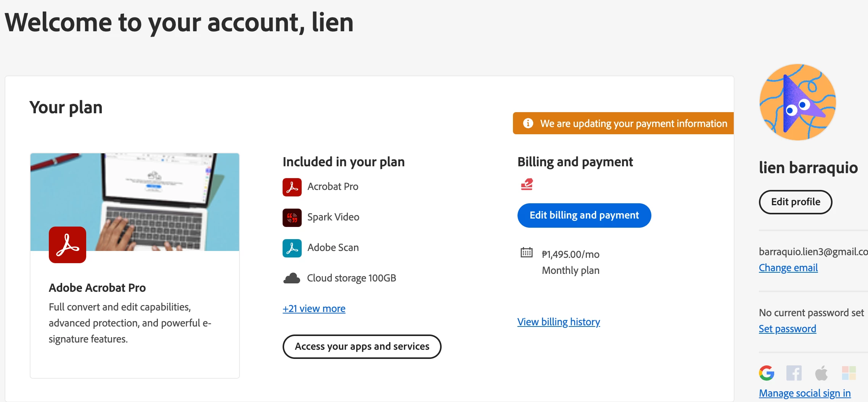Click the Microsoft sign-in icon
Viewport: 868px width, 402px height.
point(849,373)
